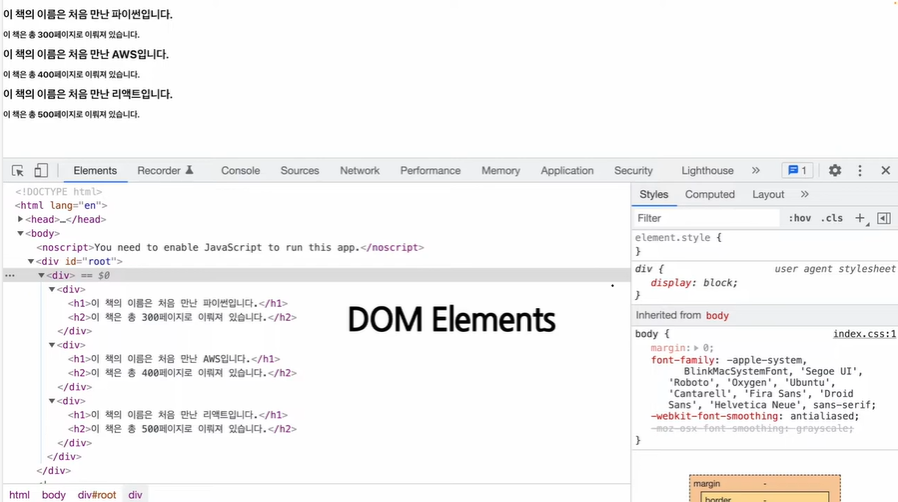Click page heading about 처음 만난 리액트

pos(88,94)
